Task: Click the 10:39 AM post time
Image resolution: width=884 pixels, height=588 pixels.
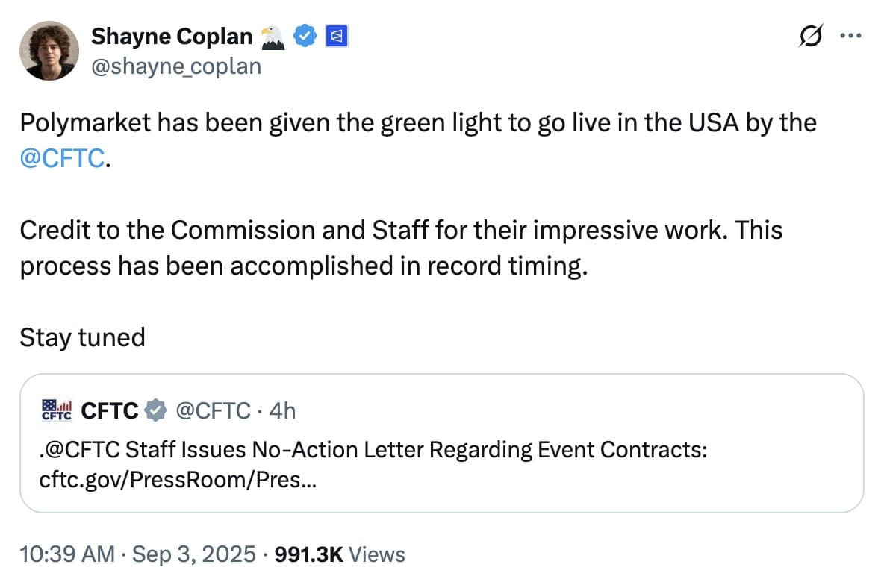Action: pos(68,554)
